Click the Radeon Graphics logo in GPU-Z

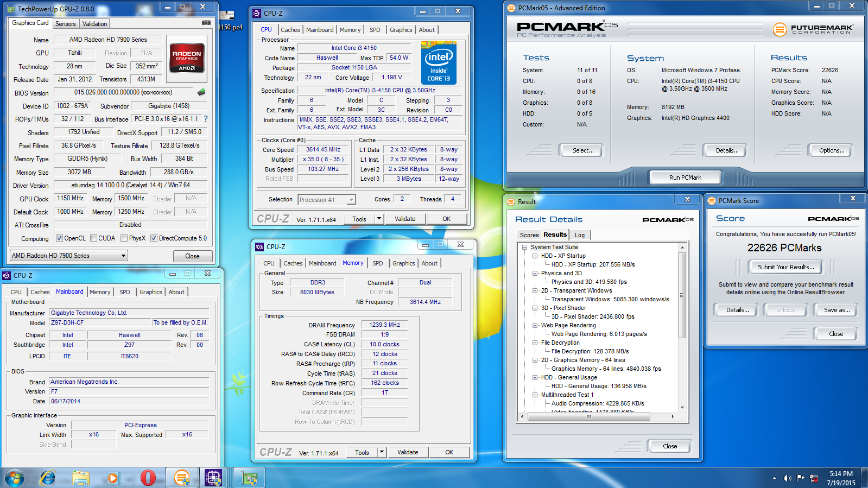coord(187,58)
